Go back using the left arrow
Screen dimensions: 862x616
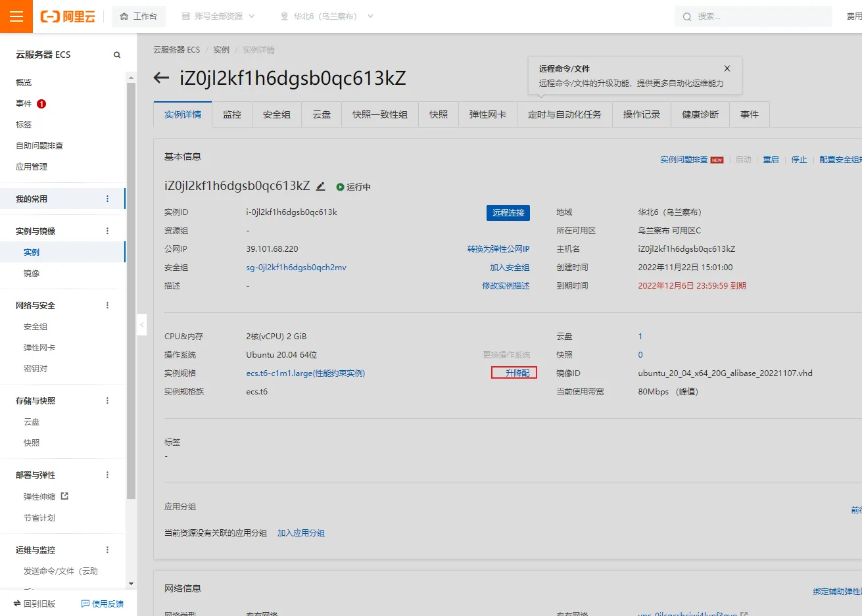click(x=161, y=78)
